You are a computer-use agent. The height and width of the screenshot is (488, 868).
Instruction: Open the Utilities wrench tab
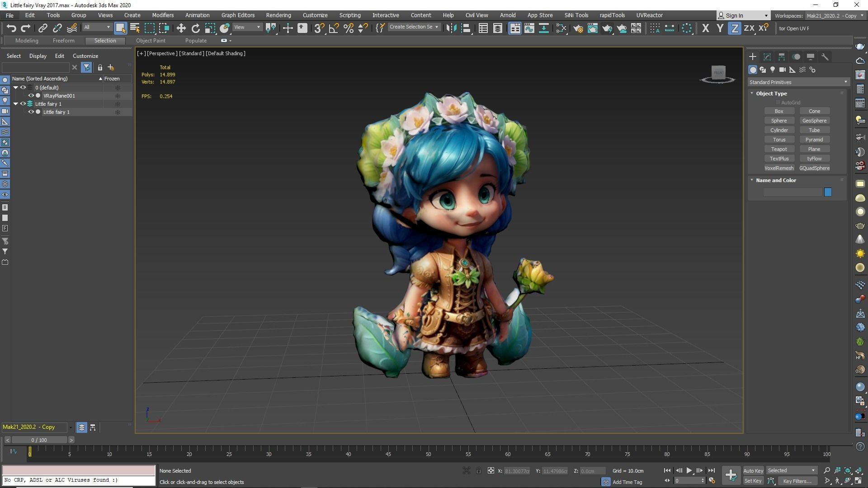tap(825, 56)
